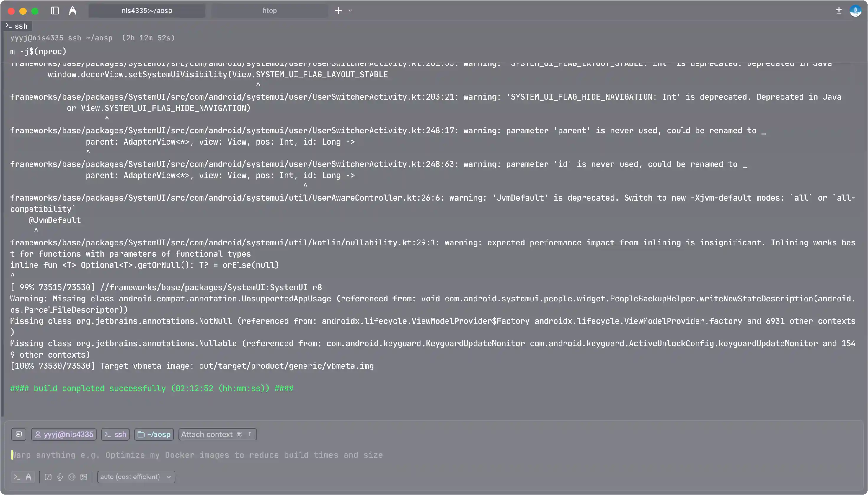The height and width of the screenshot is (495, 868).
Task: Click the conversation chat bubble icon
Action: [x=19, y=434]
